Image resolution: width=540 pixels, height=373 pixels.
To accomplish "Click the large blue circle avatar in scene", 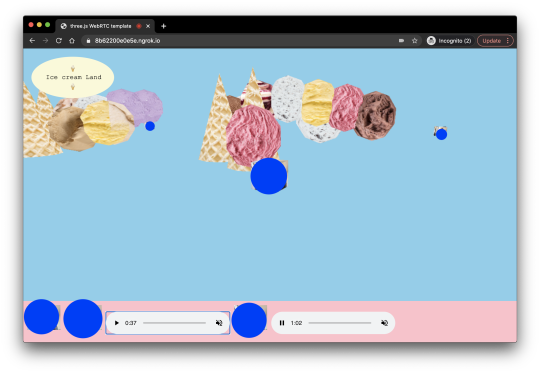I will [x=269, y=176].
